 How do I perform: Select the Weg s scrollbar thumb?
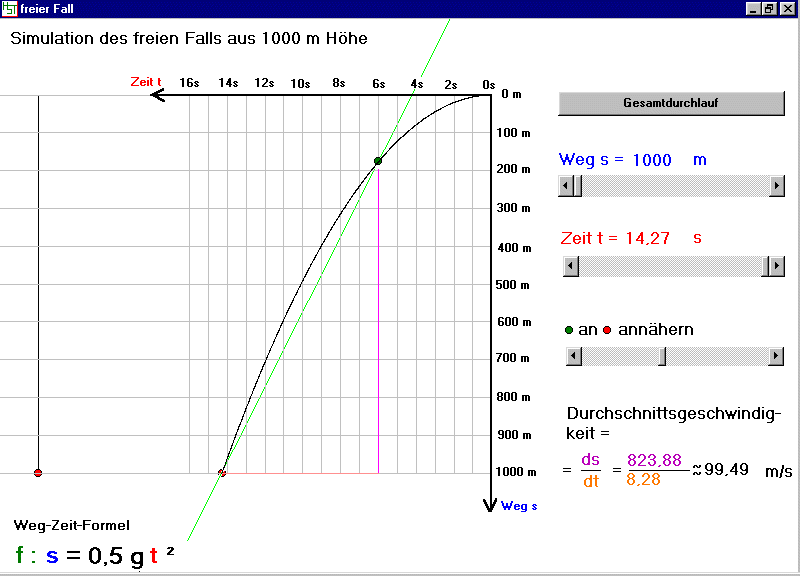578,186
